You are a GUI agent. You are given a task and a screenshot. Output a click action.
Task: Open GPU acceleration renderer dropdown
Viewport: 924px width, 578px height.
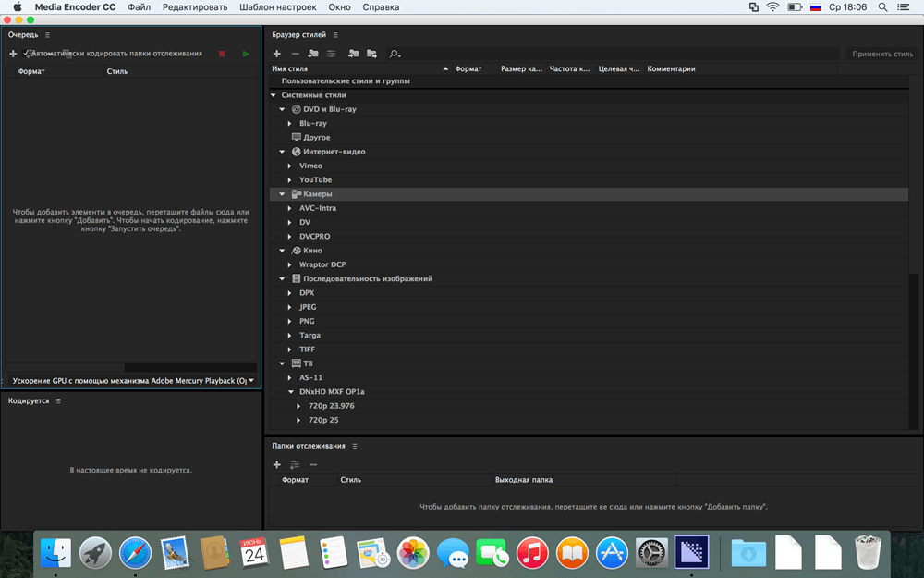pos(132,381)
